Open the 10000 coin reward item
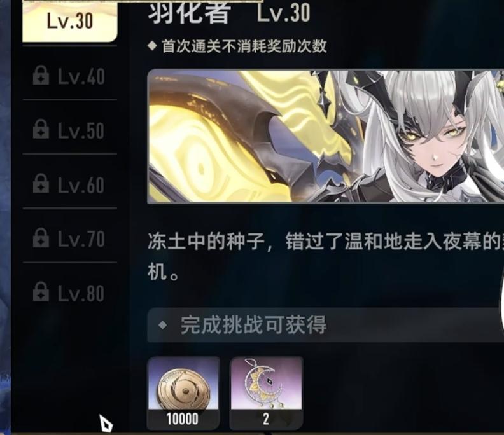Screen dimensions: 504x435 (183, 392)
